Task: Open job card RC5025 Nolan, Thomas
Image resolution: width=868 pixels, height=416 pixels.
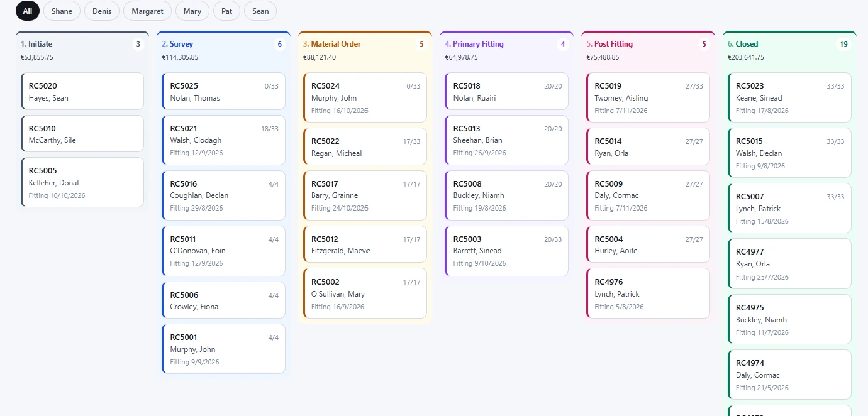Action: [224, 91]
